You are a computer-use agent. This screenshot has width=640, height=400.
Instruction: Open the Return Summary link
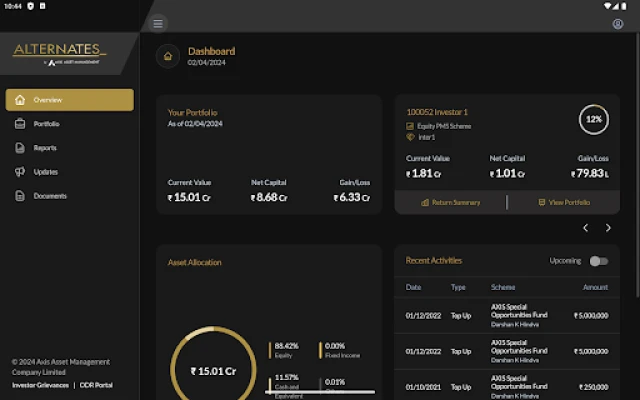click(450, 202)
